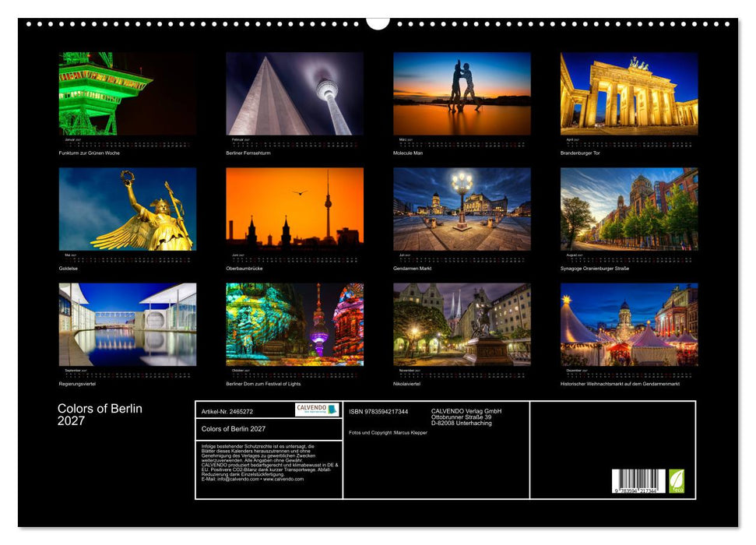Click the caption 'Berliner Fernsehturm'
This screenshot has width=756, height=545.
248,153
